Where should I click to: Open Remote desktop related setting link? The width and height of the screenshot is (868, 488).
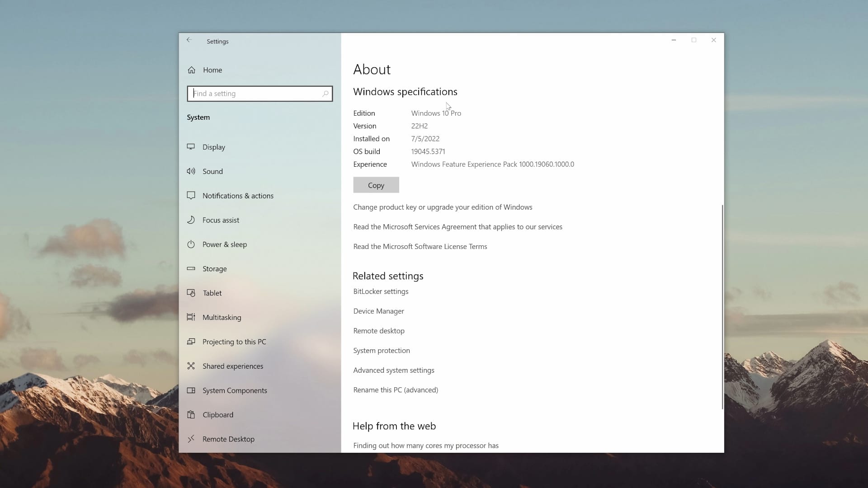tap(379, 331)
